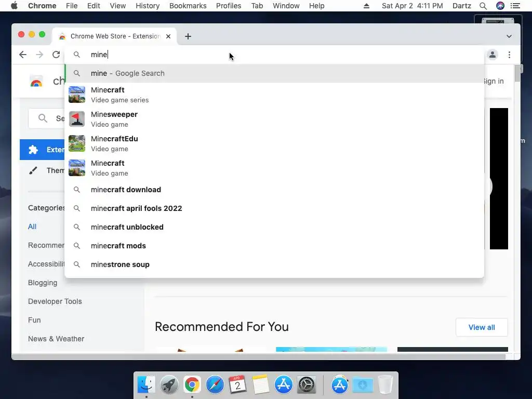Viewport: 532px width, 399px height.
Task: Reload the page with the refresh icon
Action: 56,55
